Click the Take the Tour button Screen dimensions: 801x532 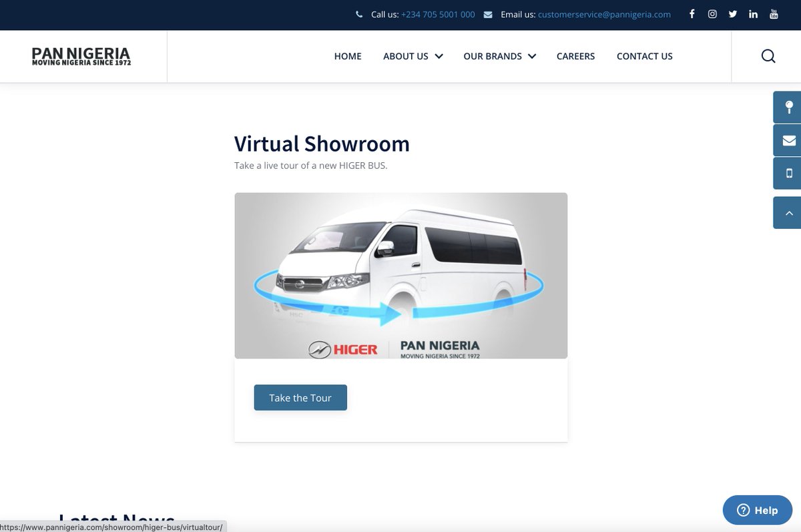300,398
